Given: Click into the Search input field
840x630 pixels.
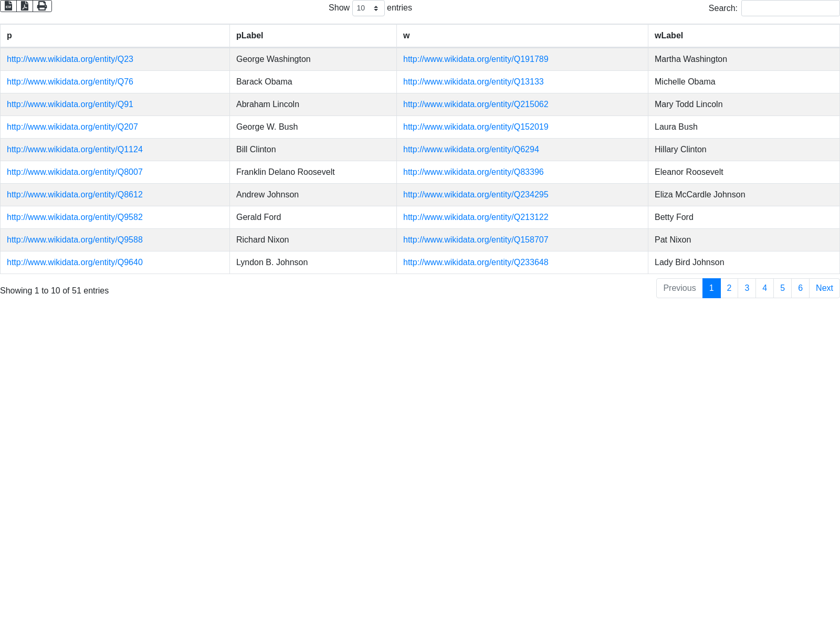Looking at the screenshot, I should [790, 8].
